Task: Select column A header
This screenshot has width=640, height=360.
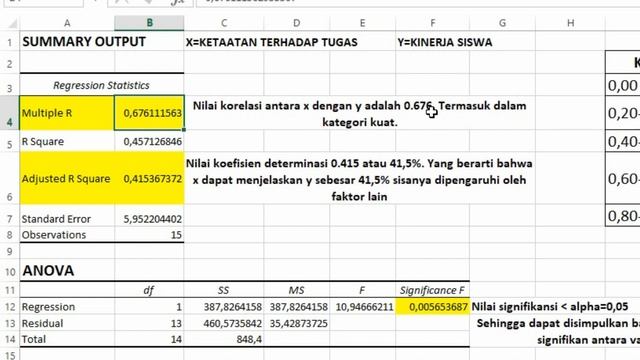Action: 67,23
